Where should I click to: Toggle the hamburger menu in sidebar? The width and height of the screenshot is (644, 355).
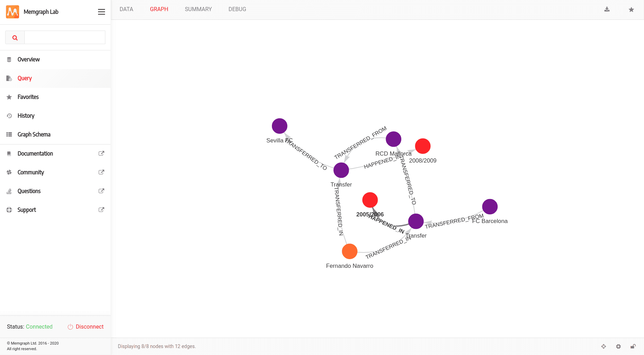click(102, 12)
